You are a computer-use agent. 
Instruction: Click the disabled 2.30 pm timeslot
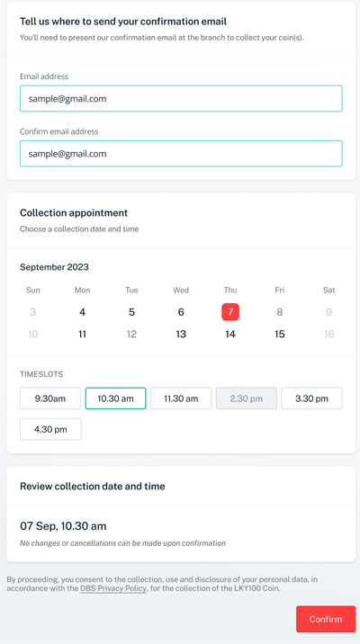pyautogui.click(x=247, y=398)
